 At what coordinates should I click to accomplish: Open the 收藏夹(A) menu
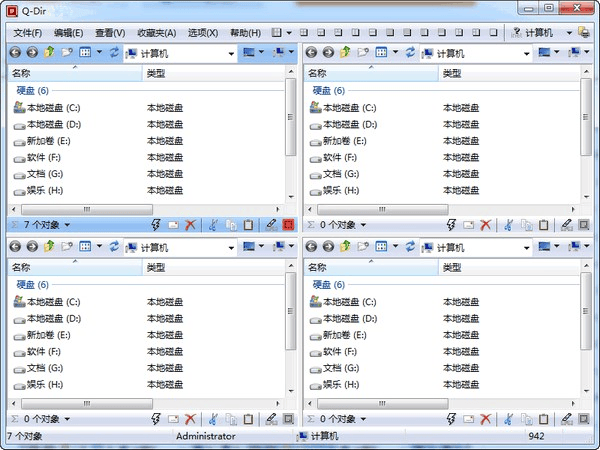pos(156,33)
